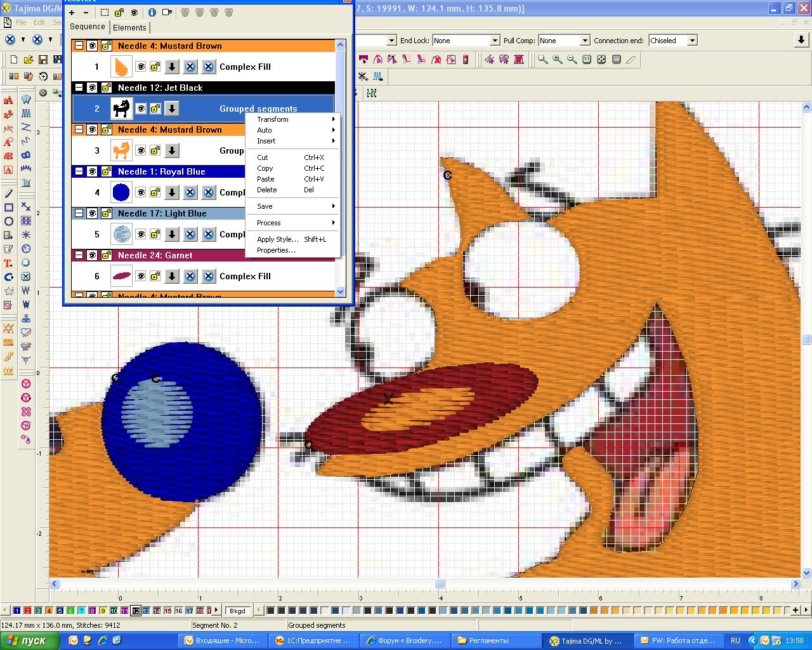Select the rectangle shape tool

[9, 208]
